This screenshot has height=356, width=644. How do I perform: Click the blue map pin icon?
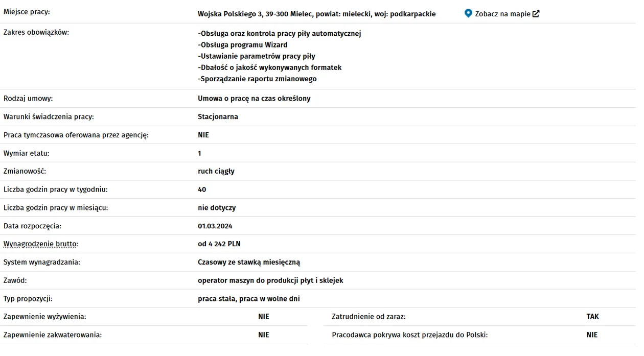coord(468,14)
